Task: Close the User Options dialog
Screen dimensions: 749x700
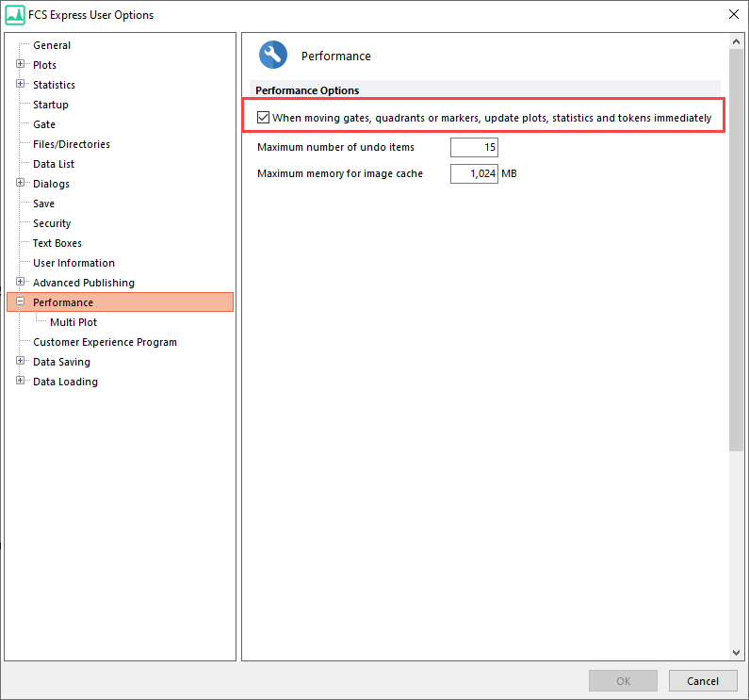Action: coord(734,14)
